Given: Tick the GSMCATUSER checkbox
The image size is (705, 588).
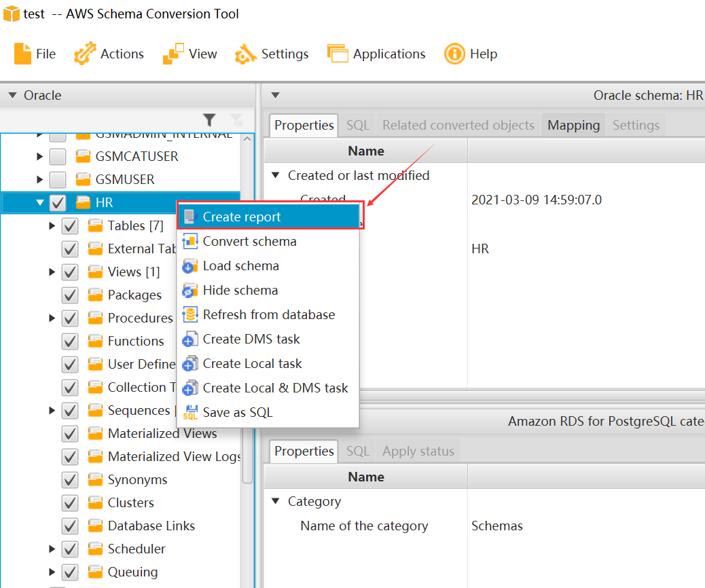Looking at the screenshot, I should click(x=58, y=156).
